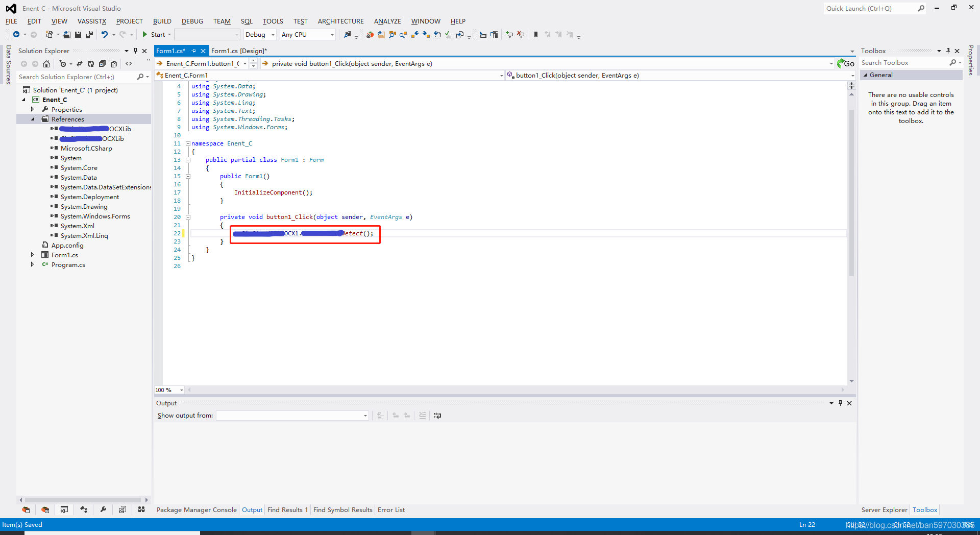Click the New Project toolbar icon
Viewport: 980px width, 535px height.
(49, 35)
